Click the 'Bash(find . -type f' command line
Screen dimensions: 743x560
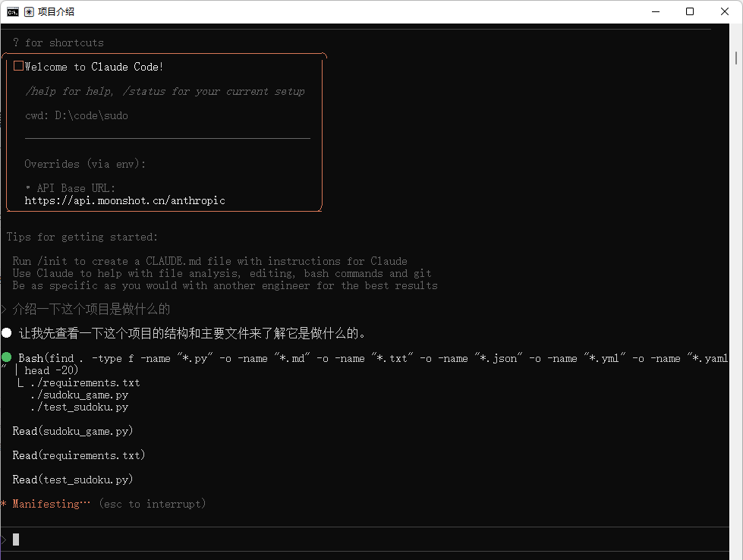coord(373,359)
